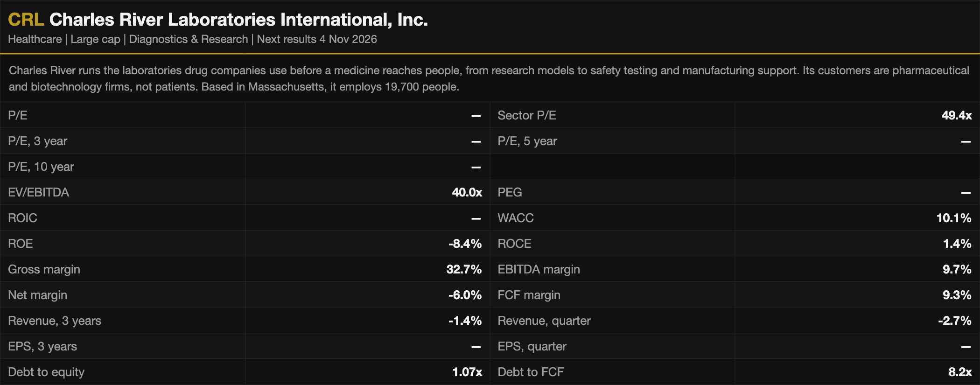Click the WACC value 10.1%

click(954, 218)
